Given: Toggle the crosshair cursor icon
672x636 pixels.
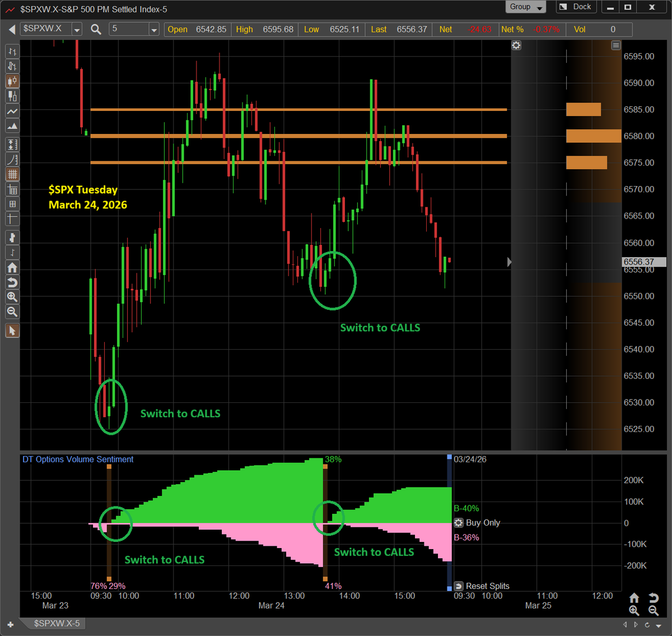Looking at the screenshot, I should [x=12, y=219].
